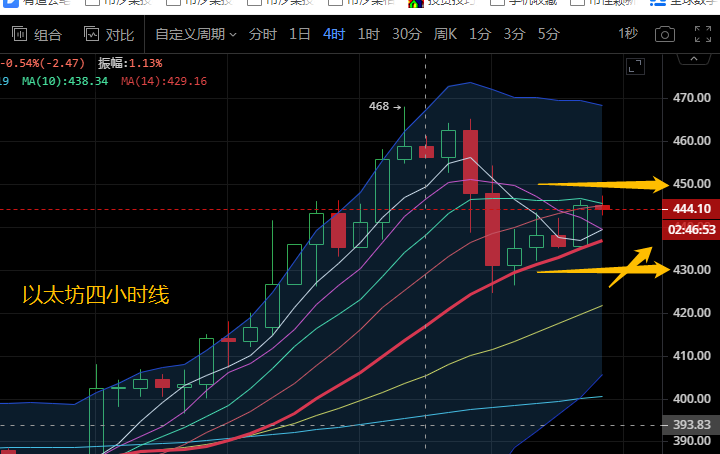Take a chart screenshot with camera icon
This screenshot has width=720, height=454.
(x=664, y=35)
